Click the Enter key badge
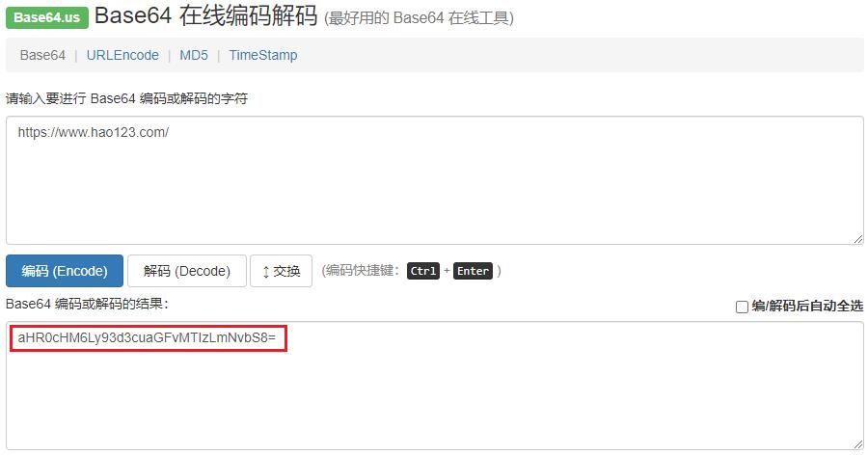The width and height of the screenshot is (868, 455). click(473, 271)
